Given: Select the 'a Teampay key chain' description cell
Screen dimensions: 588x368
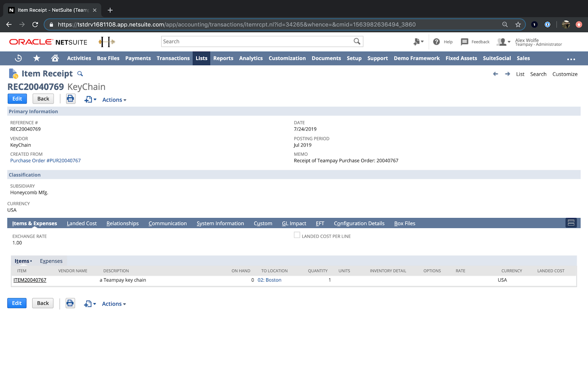Looking at the screenshot, I should (123, 280).
